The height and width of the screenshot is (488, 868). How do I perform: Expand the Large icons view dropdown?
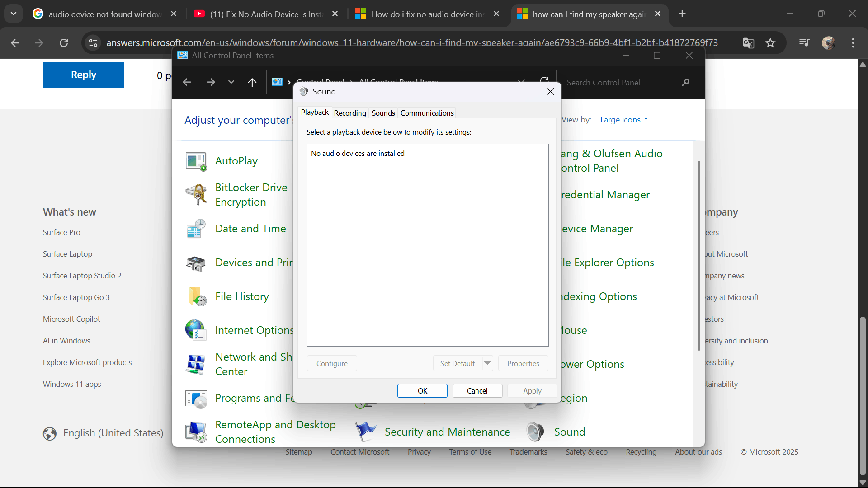624,120
